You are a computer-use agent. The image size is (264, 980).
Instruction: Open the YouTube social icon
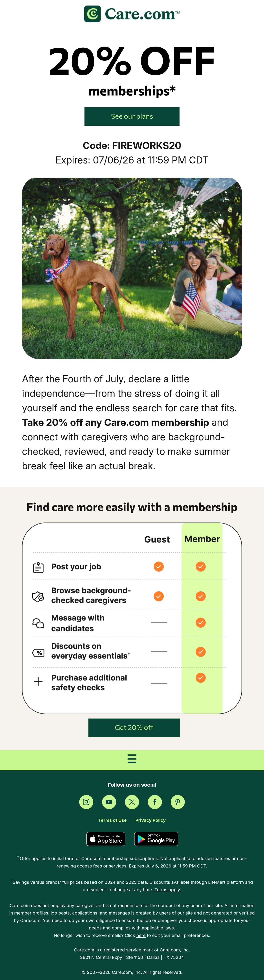point(109,802)
